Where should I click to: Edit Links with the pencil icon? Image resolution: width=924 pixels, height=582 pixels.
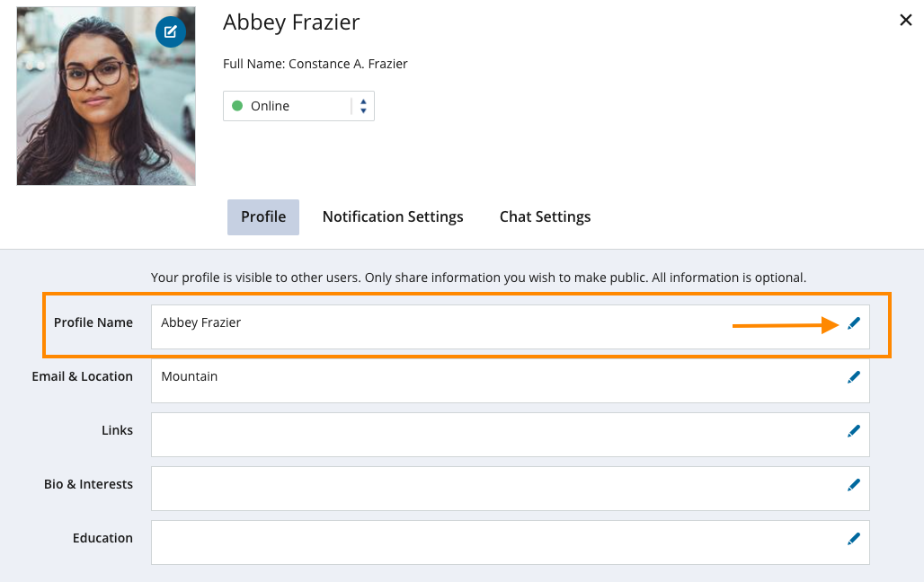[x=854, y=431]
